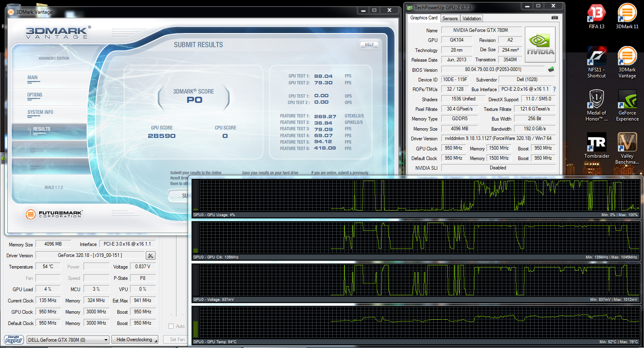Click the NVIDIA logo in GPU-Z

click(x=540, y=44)
